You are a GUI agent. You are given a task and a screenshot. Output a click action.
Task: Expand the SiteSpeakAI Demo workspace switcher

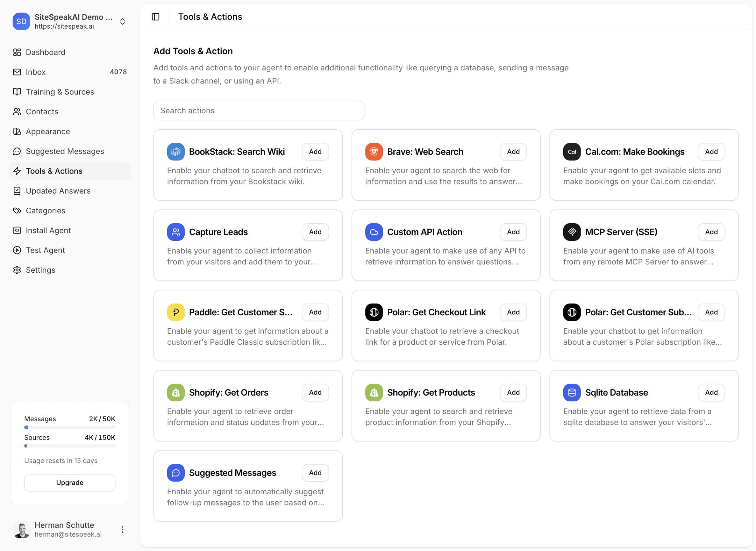[x=122, y=21]
